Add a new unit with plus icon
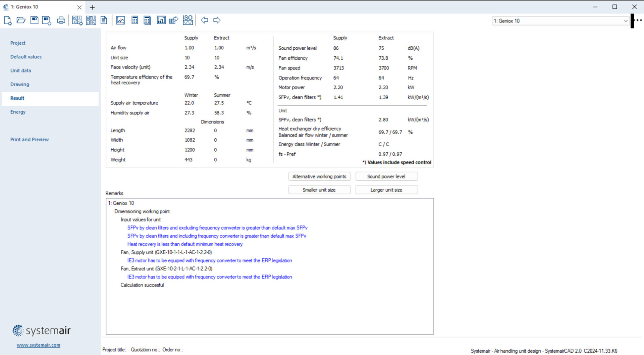 pos(77,20)
